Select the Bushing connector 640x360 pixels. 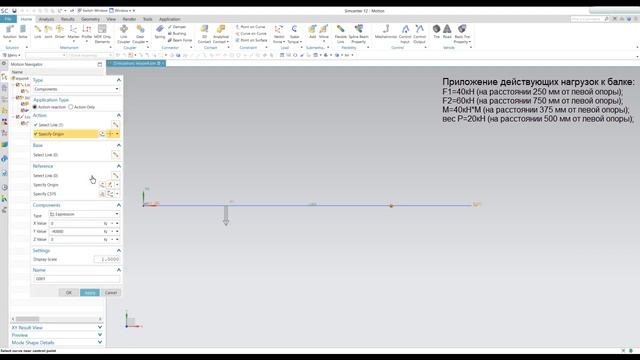click(177, 33)
